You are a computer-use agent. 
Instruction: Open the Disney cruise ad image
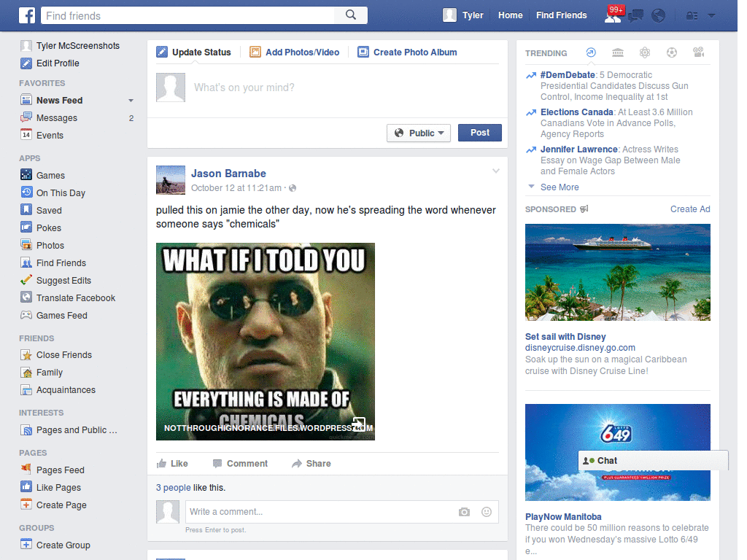[x=617, y=273]
